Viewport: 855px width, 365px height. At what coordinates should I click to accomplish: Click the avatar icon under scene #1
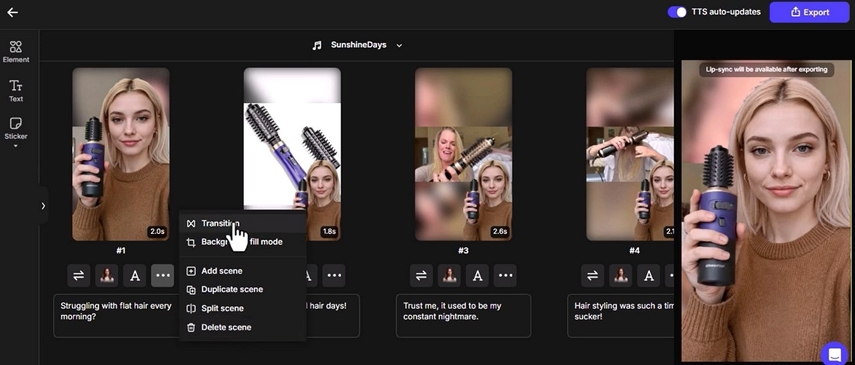click(x=107, y=276)
